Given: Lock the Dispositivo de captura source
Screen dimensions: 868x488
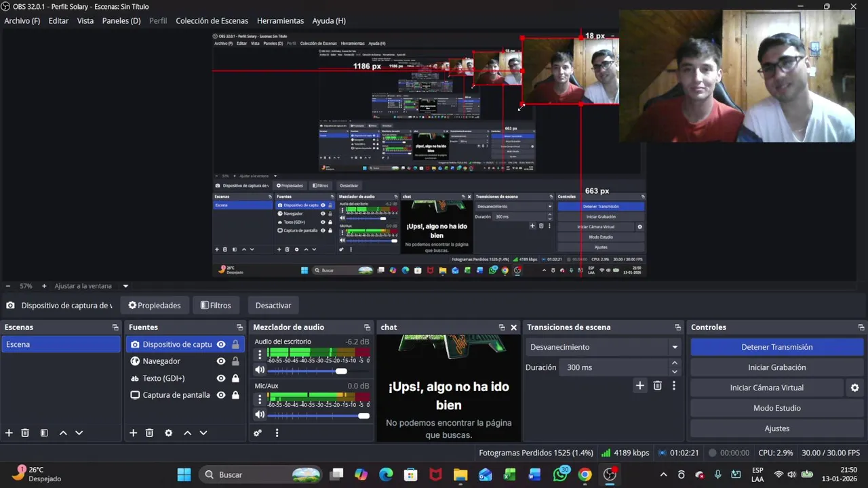Looking at the screenshot, I should (x=235, y=344).
